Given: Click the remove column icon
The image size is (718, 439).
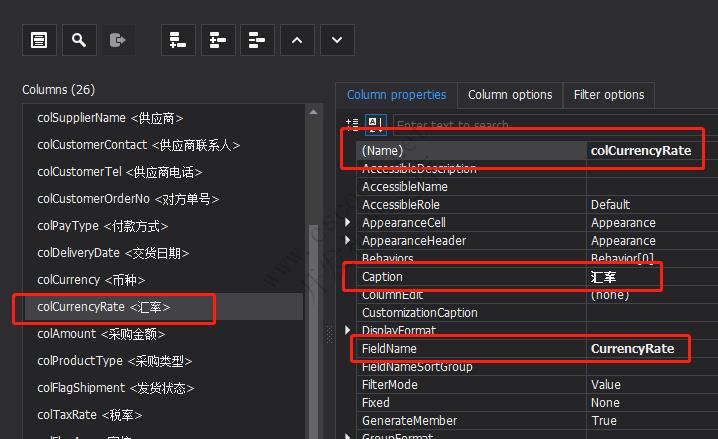Looking at the screenshot, I should 257,40.
